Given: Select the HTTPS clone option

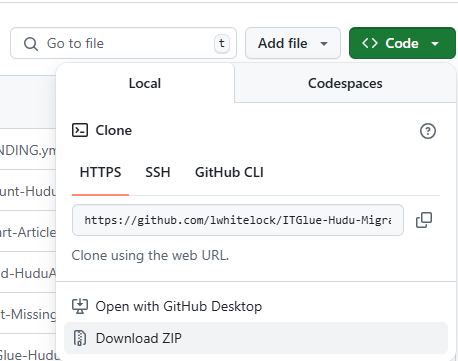Looking at the screenshot, I should tap(100, 172).
